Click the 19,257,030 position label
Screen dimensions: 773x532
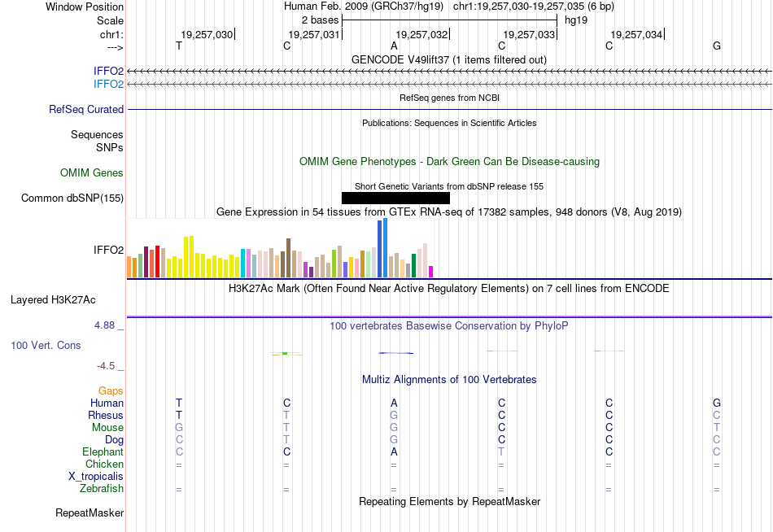click(x=207, y=34)
